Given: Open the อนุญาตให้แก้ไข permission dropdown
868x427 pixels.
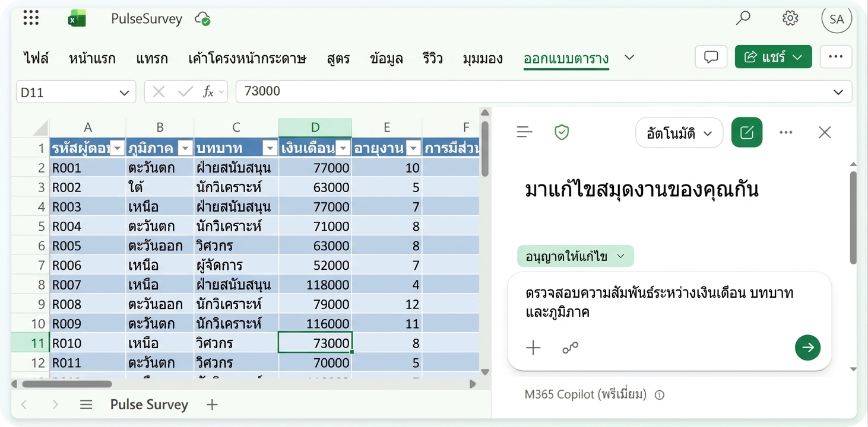Looking at the screenshot, I should point(575,256).
